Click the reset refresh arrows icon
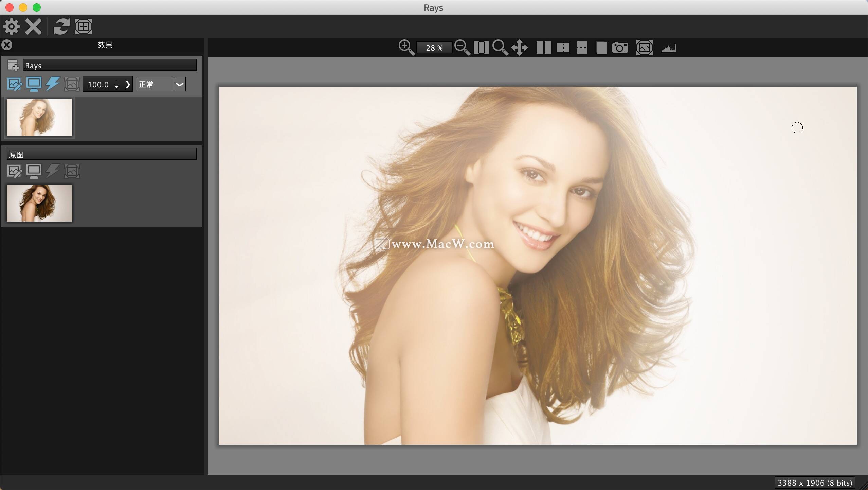 pyautogui.click(x=61, y=27)
